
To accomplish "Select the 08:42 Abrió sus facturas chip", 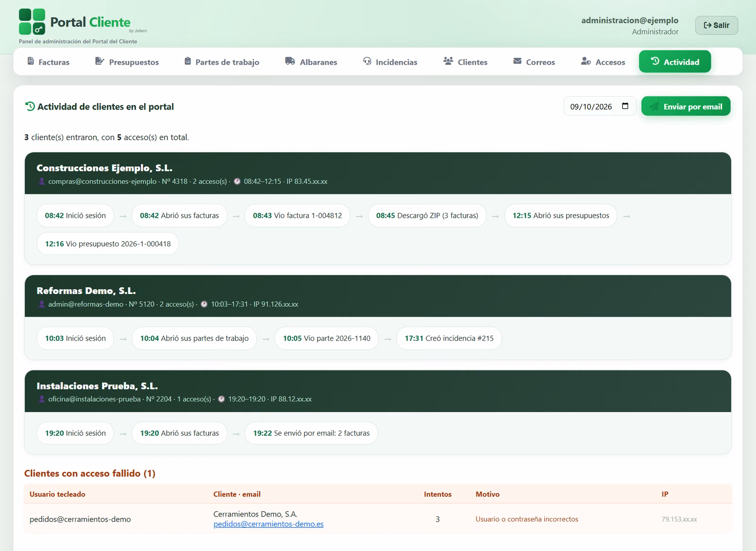I will coord(180,215).
